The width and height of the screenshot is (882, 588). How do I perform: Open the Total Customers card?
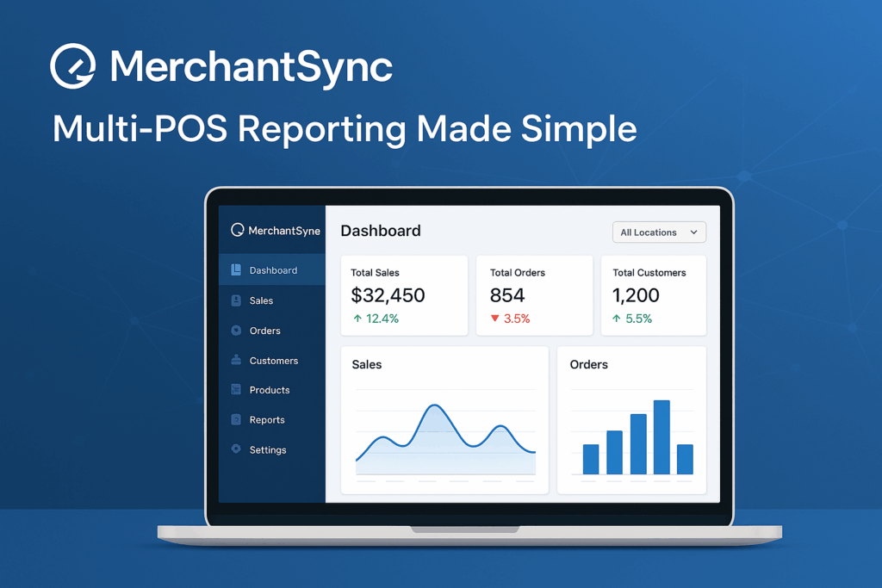653,295
